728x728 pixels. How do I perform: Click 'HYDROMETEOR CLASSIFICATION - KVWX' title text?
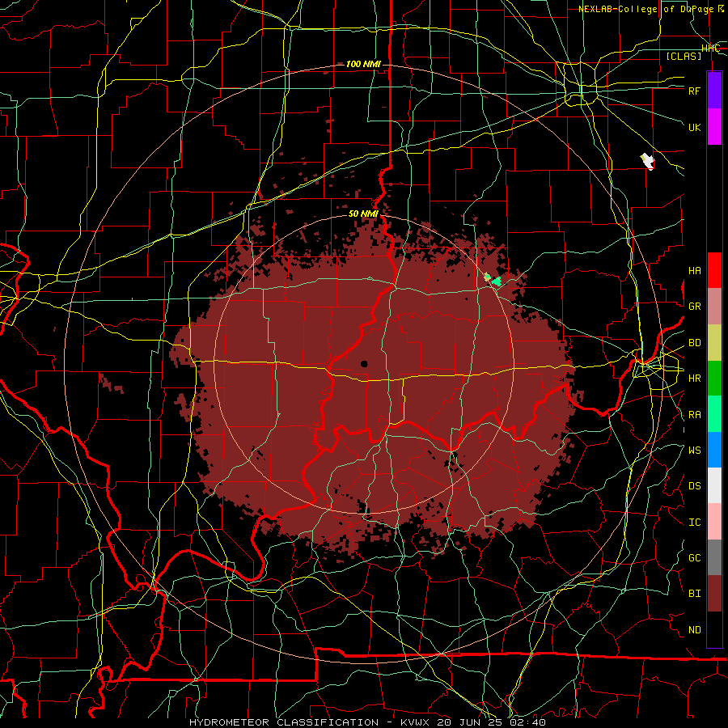coord(294,722)
